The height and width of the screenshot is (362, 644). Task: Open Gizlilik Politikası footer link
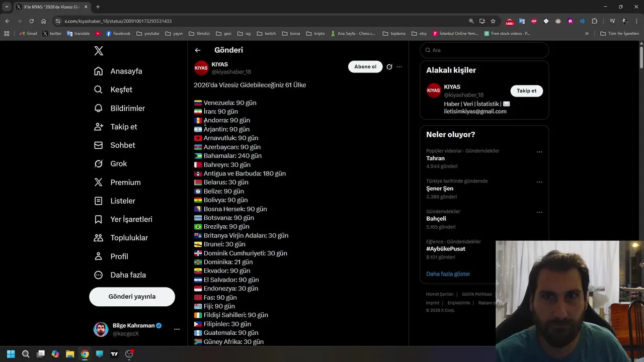pyautogui.click(x=477, y=294)
